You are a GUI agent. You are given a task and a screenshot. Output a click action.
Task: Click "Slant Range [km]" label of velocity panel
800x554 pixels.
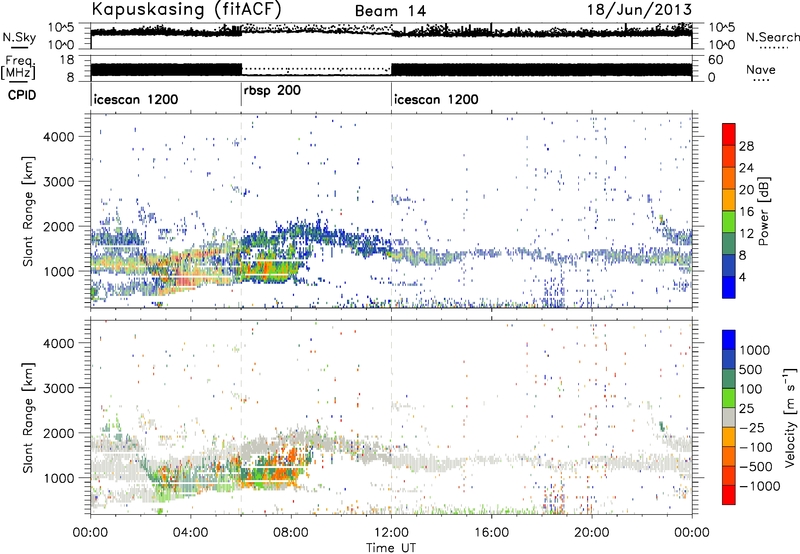click(x=29, y=417)
